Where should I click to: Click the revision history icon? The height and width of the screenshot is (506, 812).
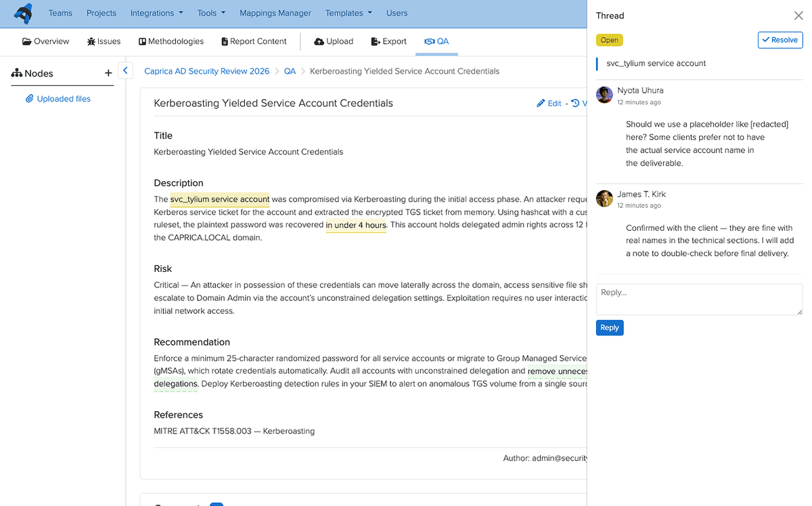575,103
